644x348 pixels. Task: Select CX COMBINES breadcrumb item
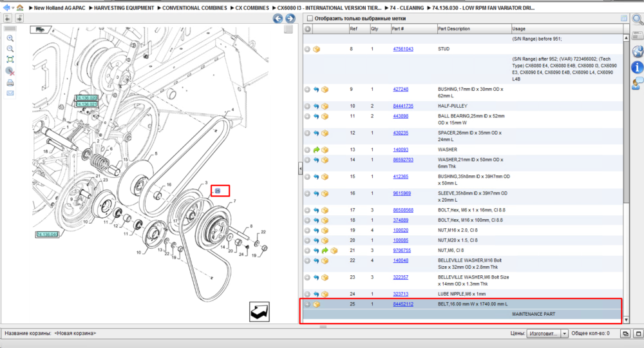click(252, 8)
